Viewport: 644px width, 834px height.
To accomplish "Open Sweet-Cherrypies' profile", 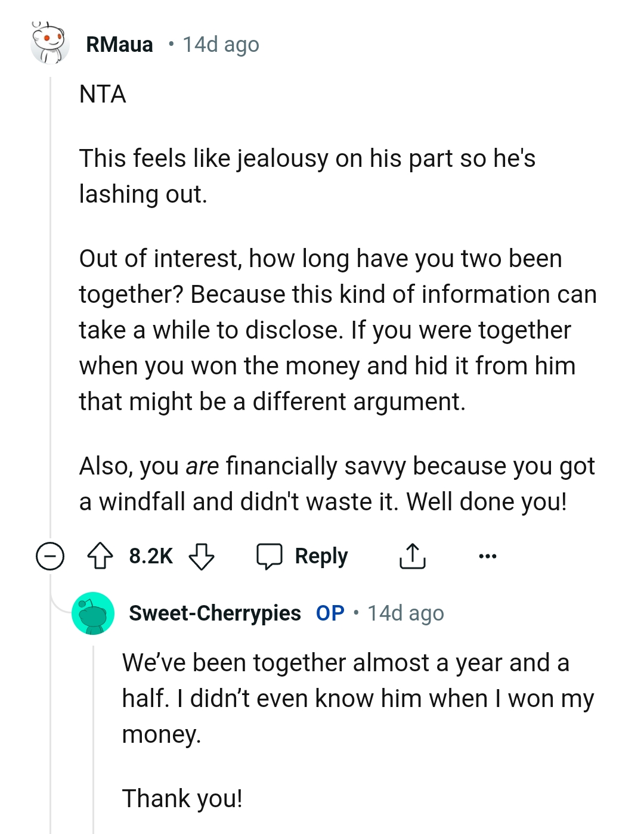I will (215, 612).
